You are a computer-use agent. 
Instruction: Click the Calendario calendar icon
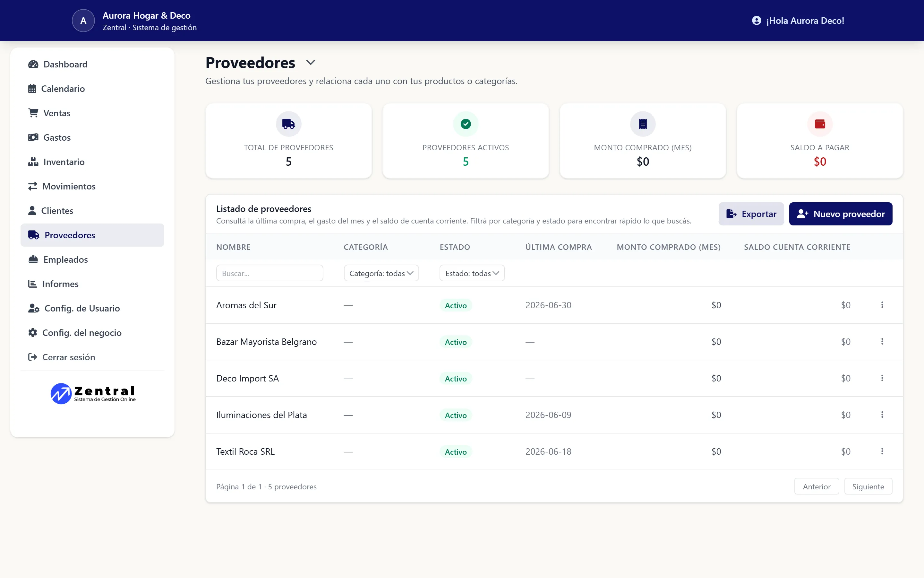(x=32, y=89)
